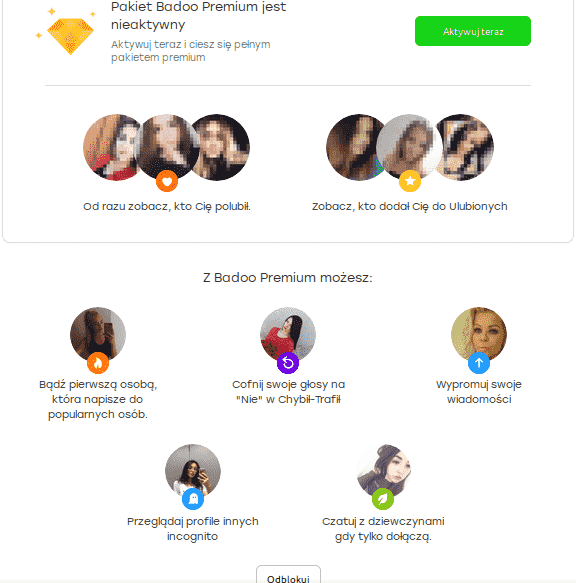The width and height of the screenshot is (576, 583).
Task: Click the orange heart likes badge
Action: coord(167,181)
